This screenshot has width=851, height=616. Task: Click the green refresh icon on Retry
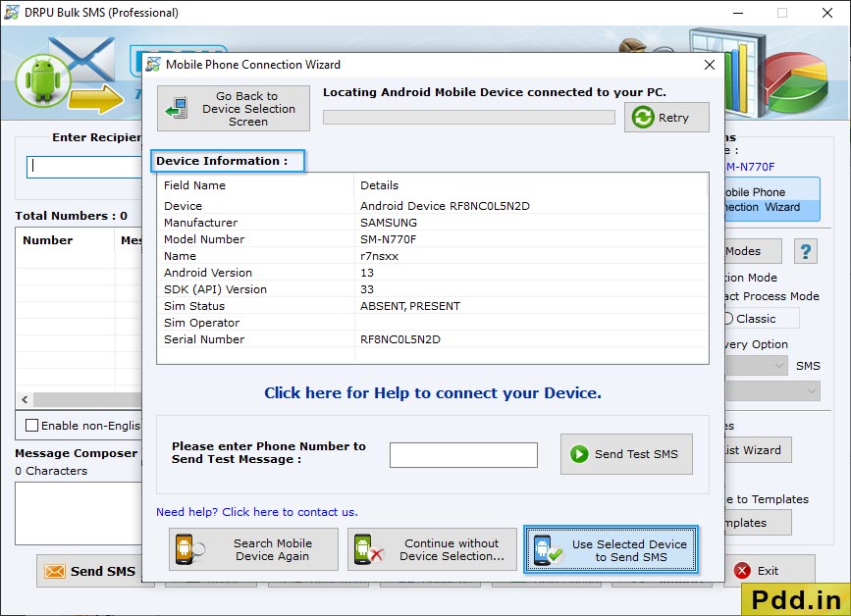643,117
